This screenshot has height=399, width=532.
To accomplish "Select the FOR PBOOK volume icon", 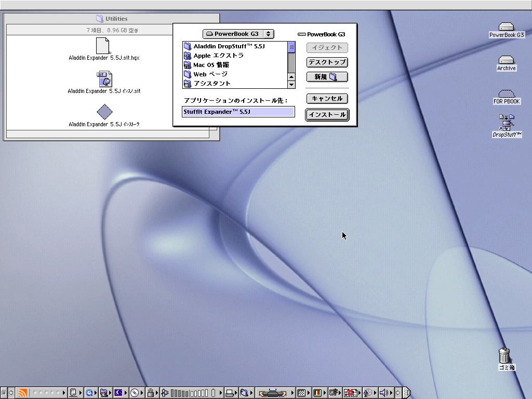I will [507, 94].
